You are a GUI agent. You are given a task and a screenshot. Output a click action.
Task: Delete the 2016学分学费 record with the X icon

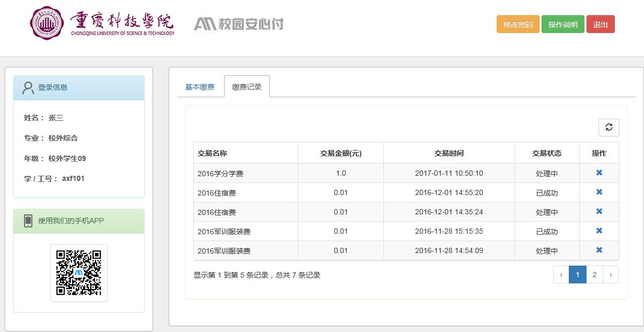(x=599, y=173)
